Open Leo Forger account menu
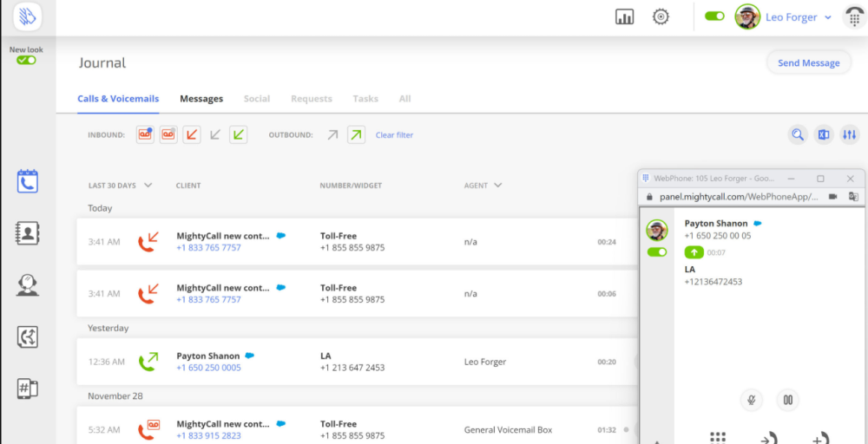868x444 pixels. (x=799, y=17)
